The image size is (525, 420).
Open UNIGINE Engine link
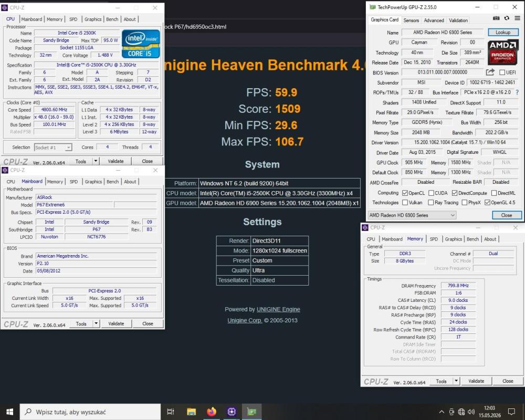pyautogui.click(x=278, y=309)
